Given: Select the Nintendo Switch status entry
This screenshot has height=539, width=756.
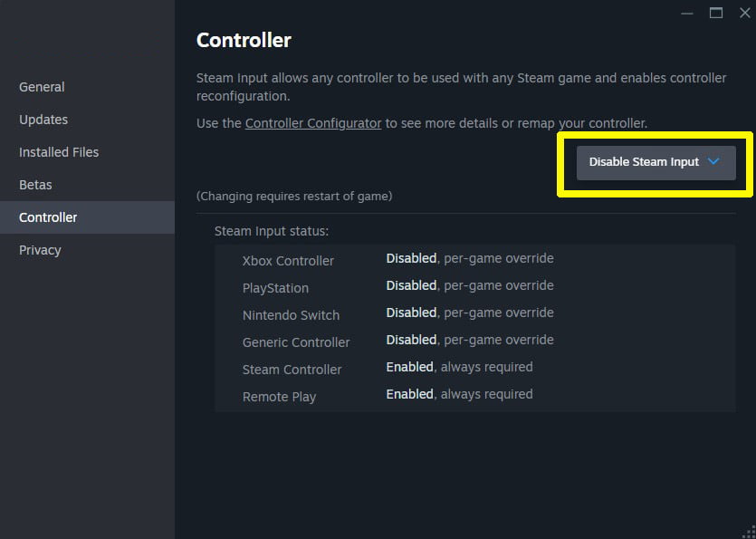Looking at the screenshot, I should (x=291, y=315).
